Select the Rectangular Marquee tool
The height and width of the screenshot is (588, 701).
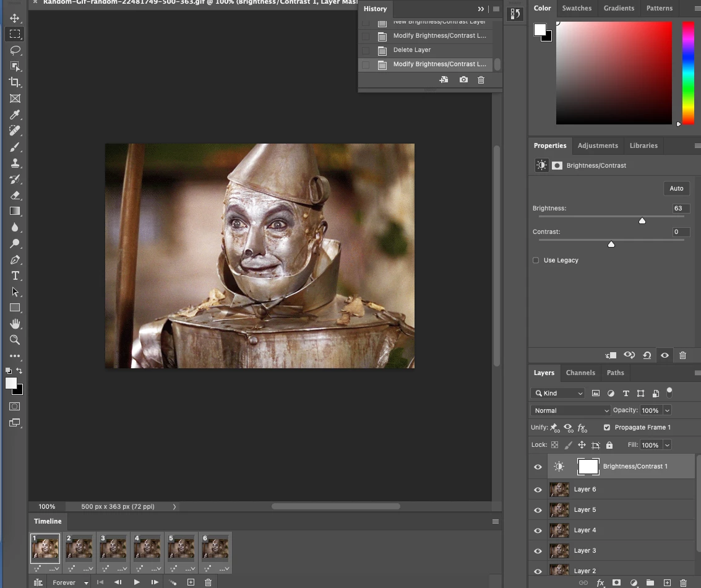[x=15, y=34]
